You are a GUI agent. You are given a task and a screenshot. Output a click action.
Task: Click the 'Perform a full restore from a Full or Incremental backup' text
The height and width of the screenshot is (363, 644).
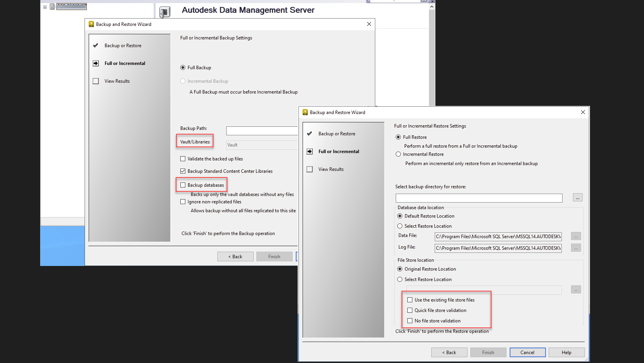tap(461, 146)
